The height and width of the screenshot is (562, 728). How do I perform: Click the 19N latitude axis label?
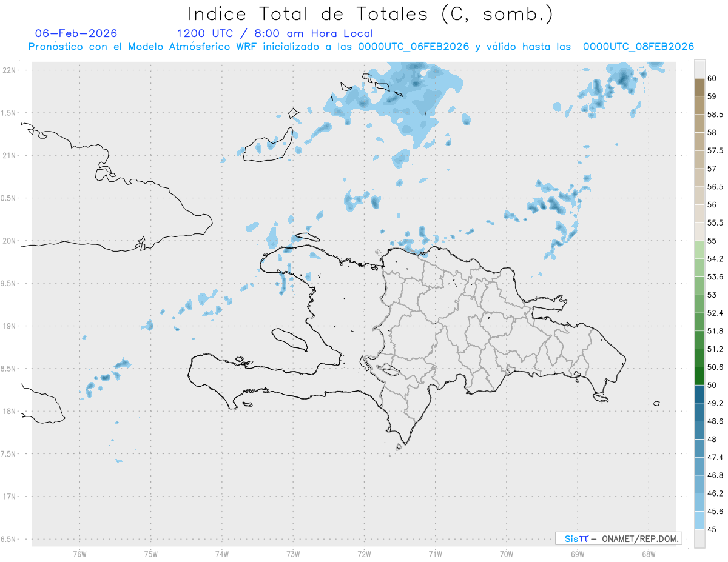(10, 326)
